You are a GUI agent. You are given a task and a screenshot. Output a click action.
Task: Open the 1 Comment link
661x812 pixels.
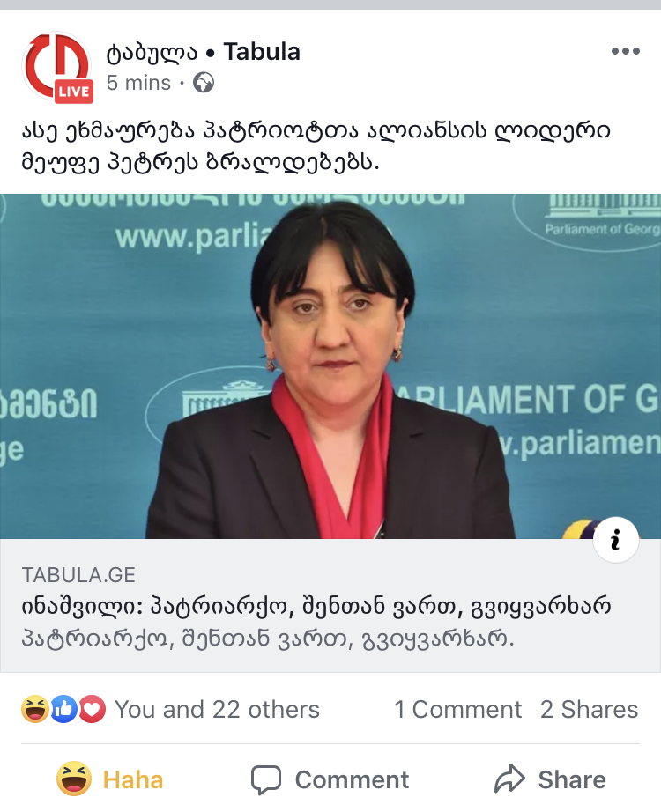tap(457, 710)
